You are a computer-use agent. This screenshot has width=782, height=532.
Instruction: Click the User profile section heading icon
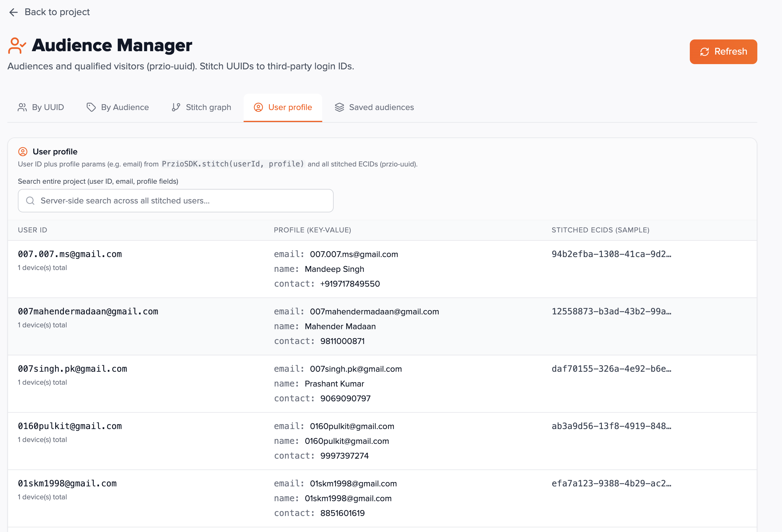23,152
